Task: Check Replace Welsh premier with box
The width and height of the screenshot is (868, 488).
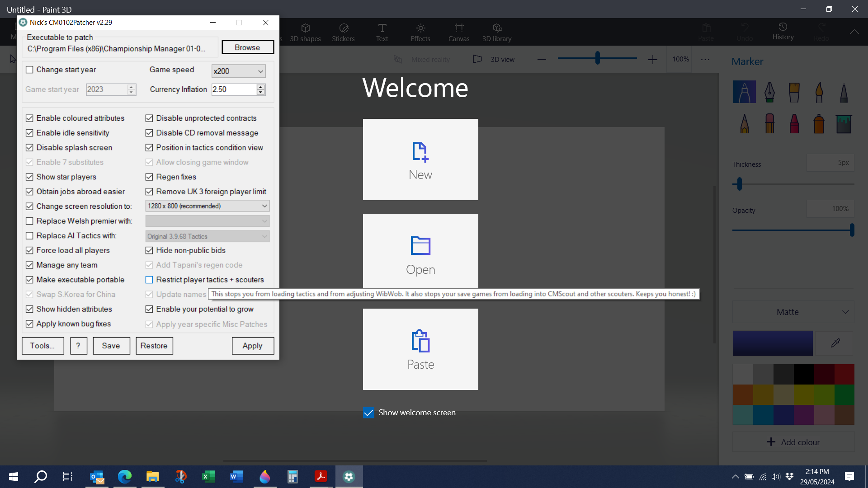Action: [x=29, y=221]
